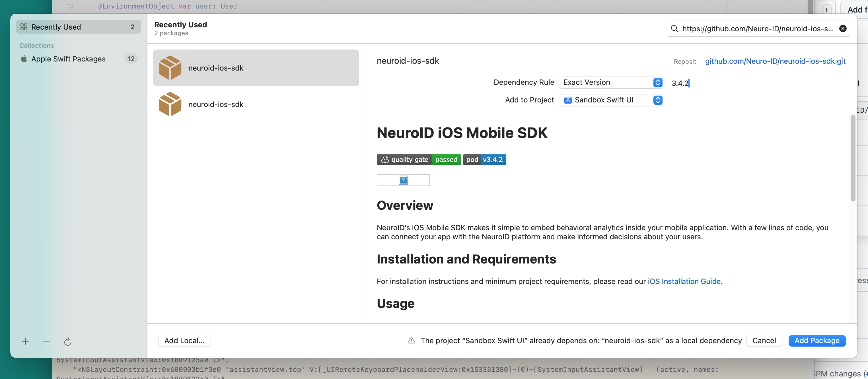868x379 pixels.
Task: Click the Sandbox Swift UI app icon
Action: (x=568, y=100)
